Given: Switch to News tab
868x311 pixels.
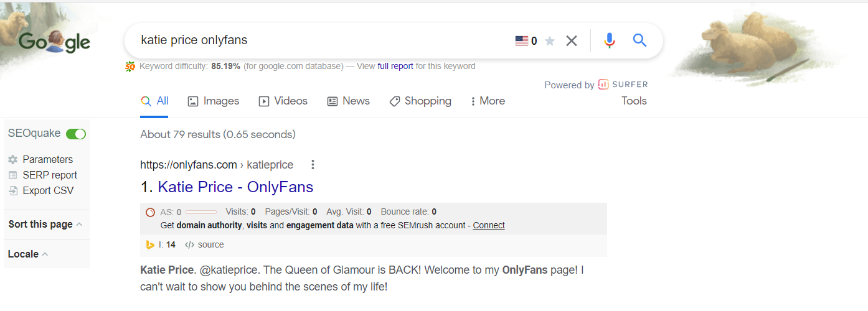Looking at the screenshot, I should pos(348,101).
